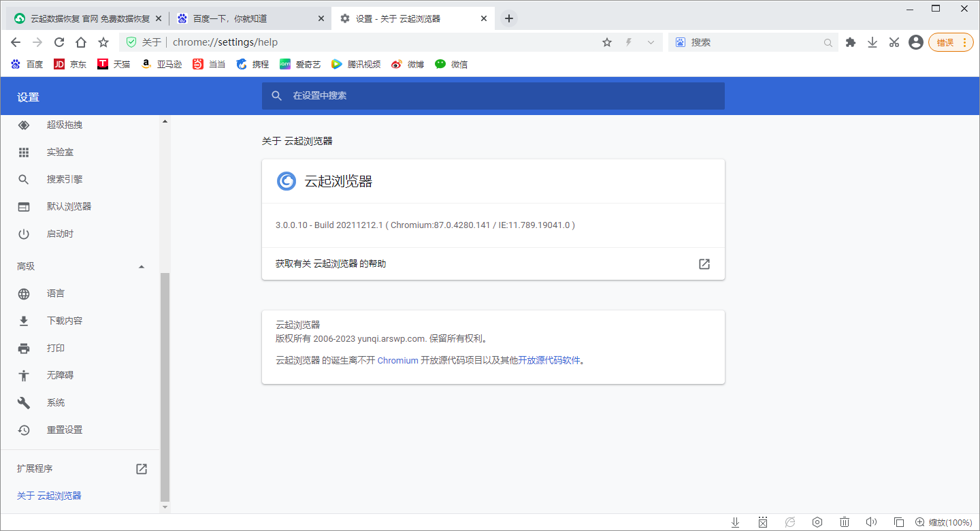Open the 腾讯视频 bookmark
This screenshot has height=531, width=980.
[356, 64]
